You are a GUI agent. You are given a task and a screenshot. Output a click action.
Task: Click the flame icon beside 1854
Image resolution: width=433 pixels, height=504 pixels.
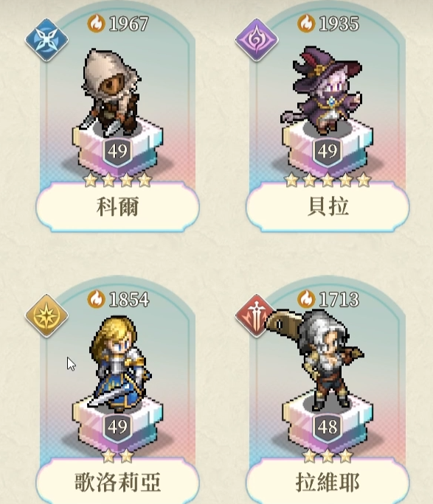click(x=96, y=299)
